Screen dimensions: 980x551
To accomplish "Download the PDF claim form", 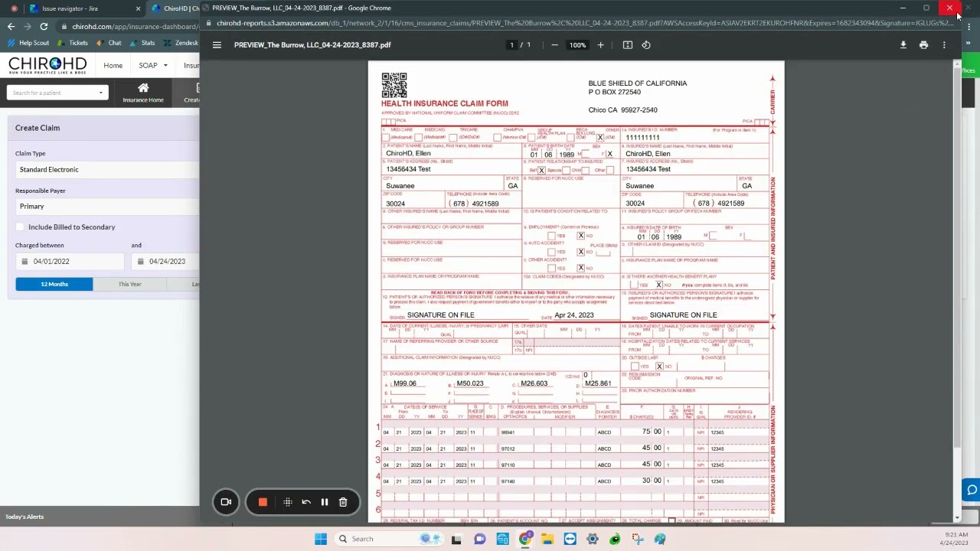I will click(x=903, y=45).
